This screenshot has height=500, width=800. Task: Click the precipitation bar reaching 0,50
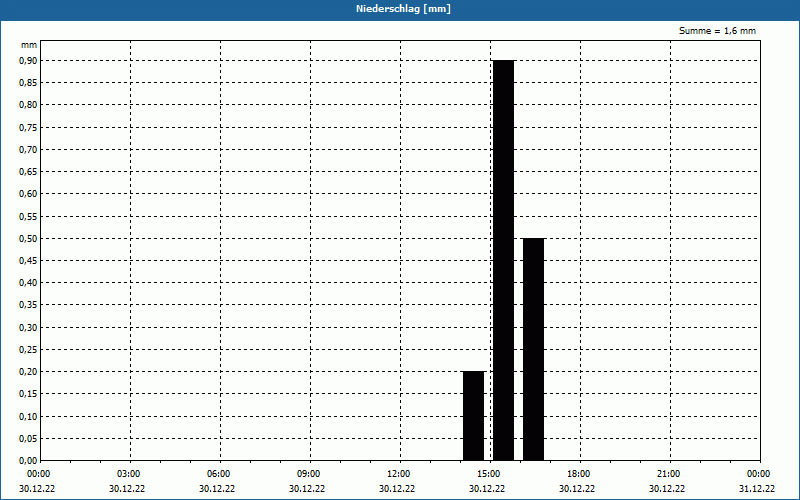click(x=533, y=349)
